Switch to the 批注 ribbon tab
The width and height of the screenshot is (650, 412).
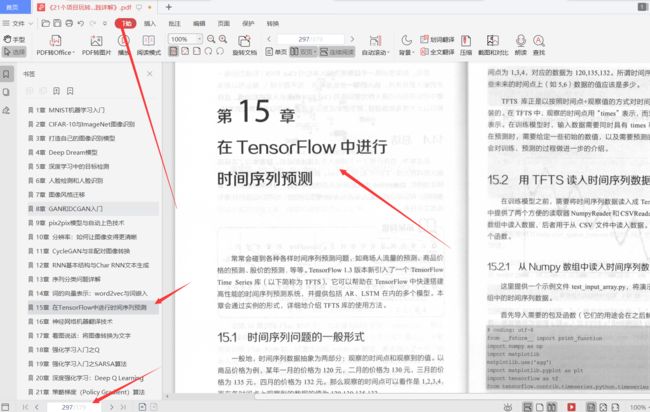point(175,24)
